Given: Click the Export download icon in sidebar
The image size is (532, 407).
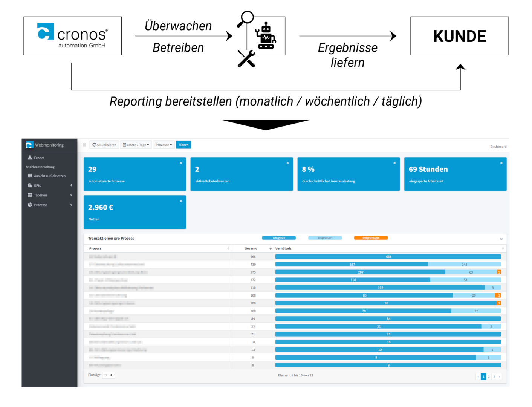Looking at the screenshot, I should 30,158.
